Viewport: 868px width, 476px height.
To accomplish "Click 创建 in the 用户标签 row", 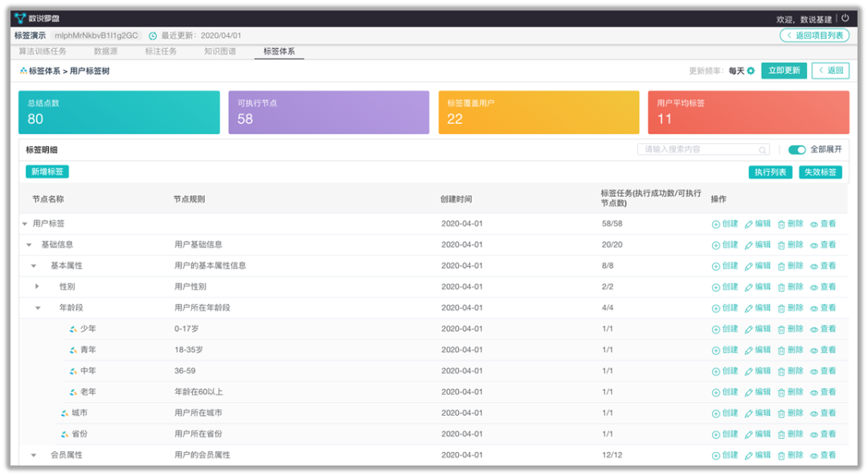I will 725,224.
